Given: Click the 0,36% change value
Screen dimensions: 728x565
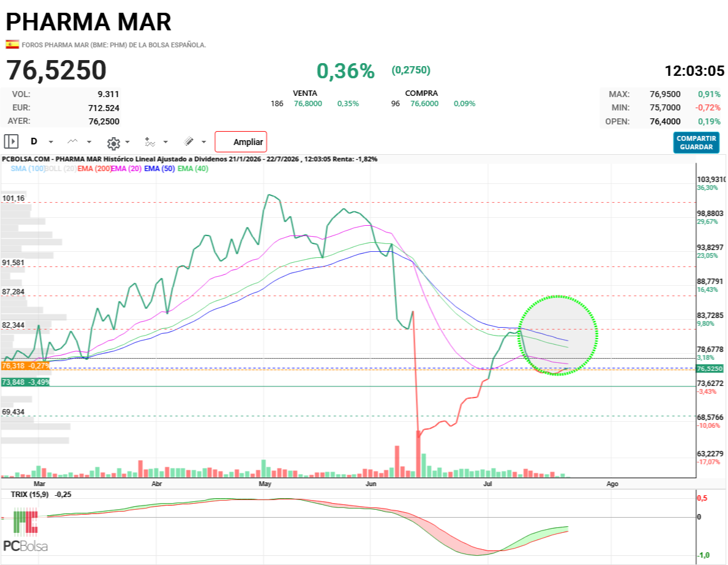Looking at the screenshot, I should pos(346,71).
